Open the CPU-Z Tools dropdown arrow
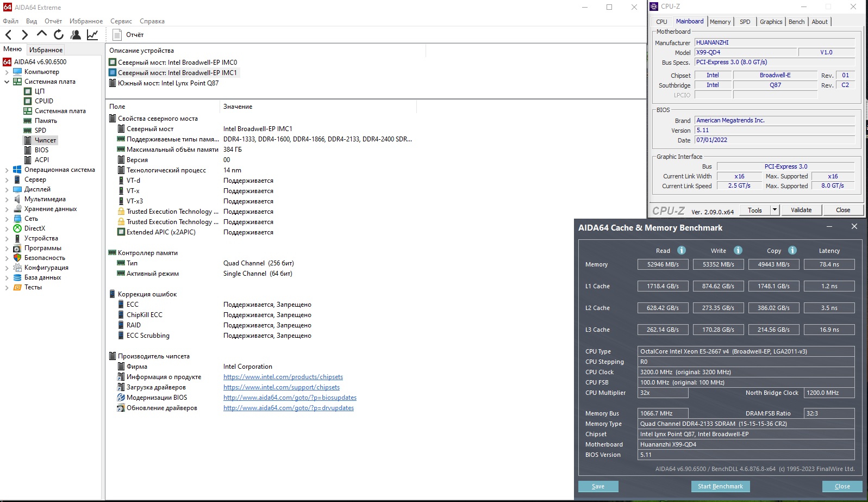 pos(775,210)
